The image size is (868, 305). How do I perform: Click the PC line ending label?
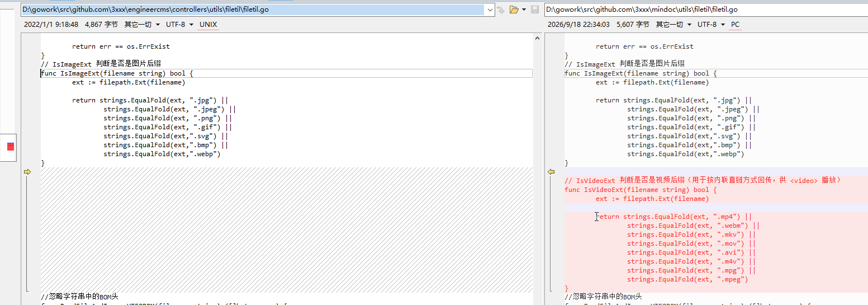(x=735, y=25)
